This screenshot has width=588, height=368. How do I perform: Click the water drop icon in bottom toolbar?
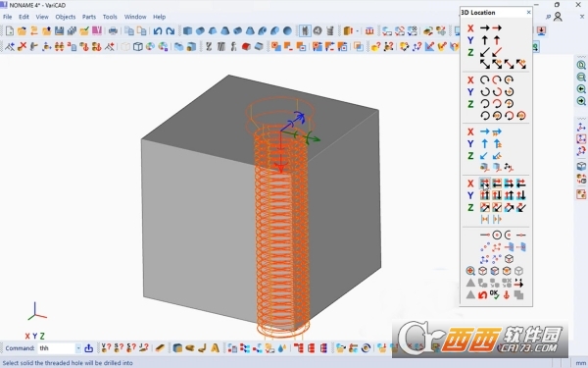tap(282, 348)
